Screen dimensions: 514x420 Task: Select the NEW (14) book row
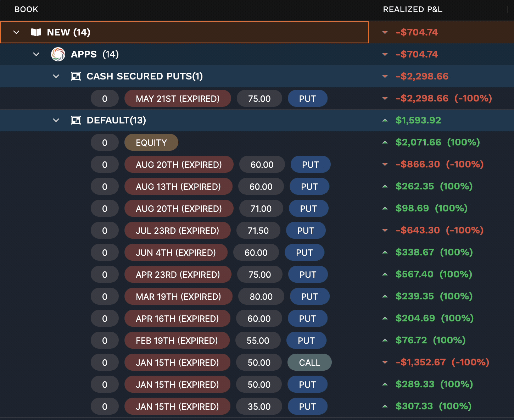click(184, 32)
